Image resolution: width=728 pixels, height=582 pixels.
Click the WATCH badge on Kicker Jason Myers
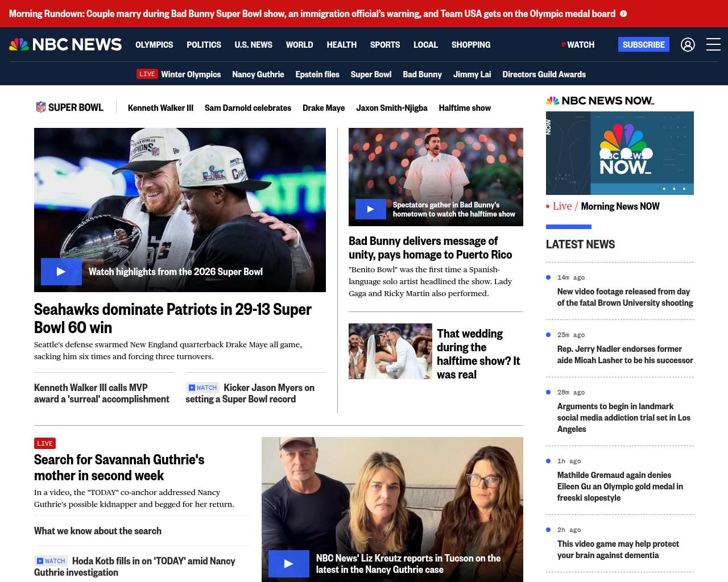[x=202, y=388]
